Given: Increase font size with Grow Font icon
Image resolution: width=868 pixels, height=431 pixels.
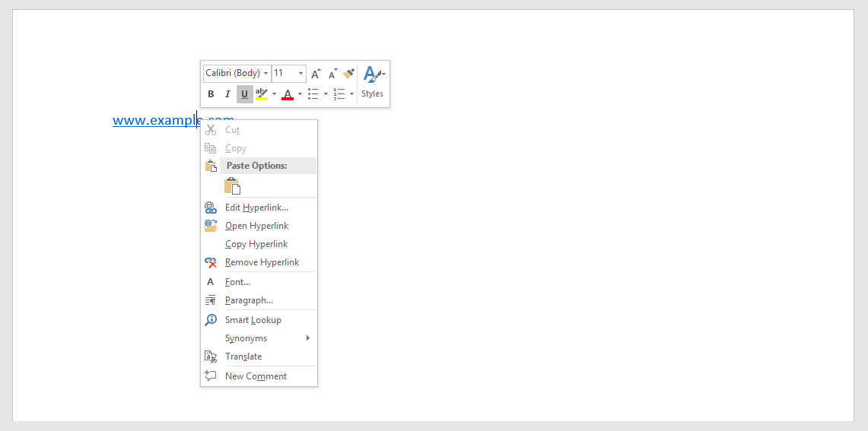Looking at the screenshot, I should click(316, 74).
